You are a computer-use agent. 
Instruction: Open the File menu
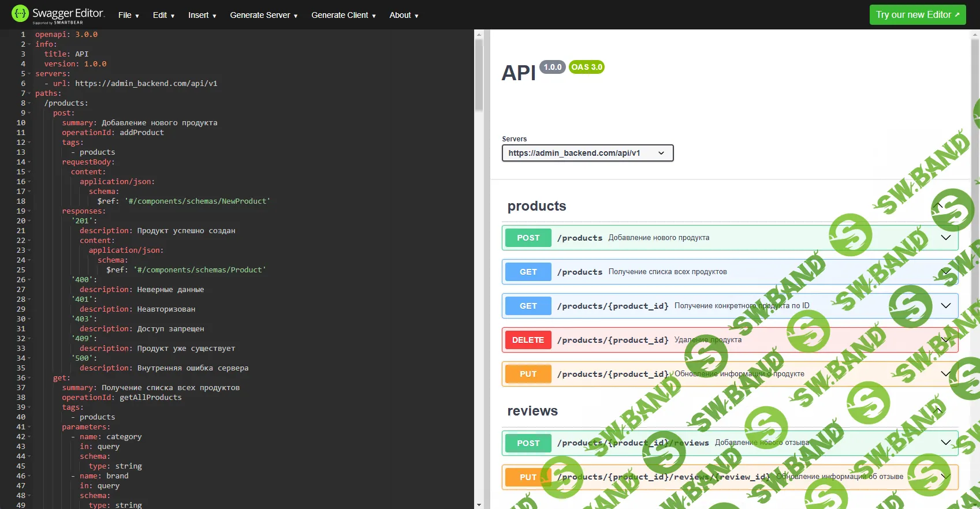129,15
